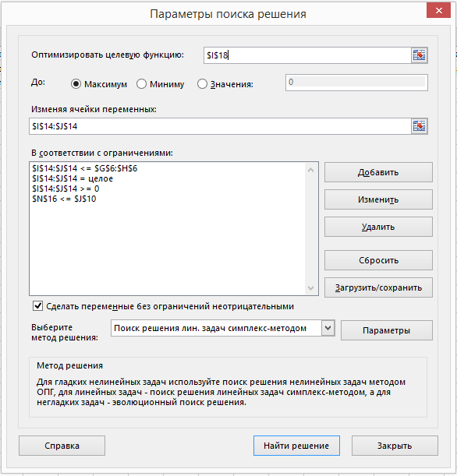Select constraint $I$14:$J$14 >= 0
This screenshot has width=457, height=476.
[66, 189]
